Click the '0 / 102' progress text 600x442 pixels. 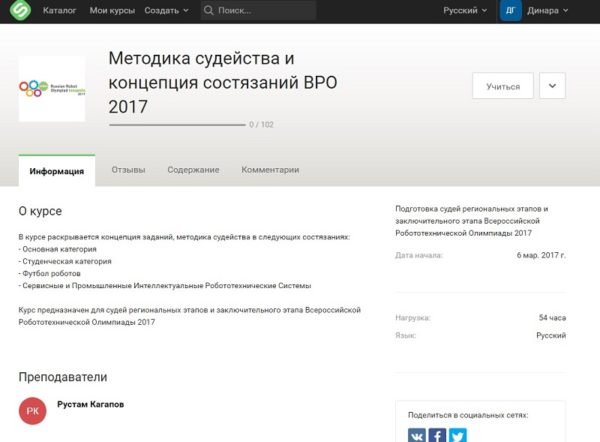[x=261, y=124]
